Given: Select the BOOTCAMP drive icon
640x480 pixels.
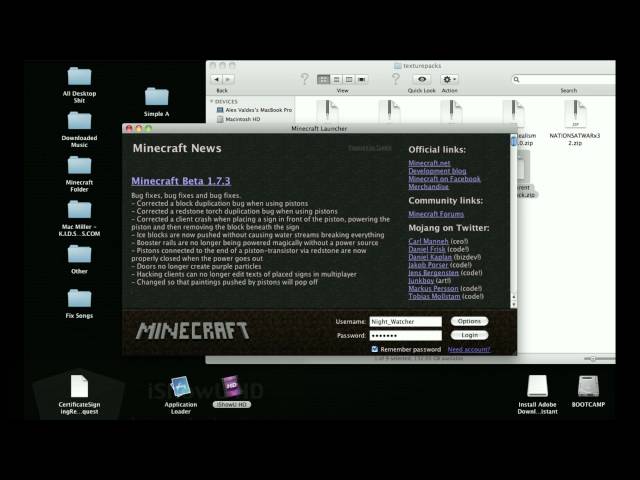Looking at the screenshot, I should [x=588, y=386].
